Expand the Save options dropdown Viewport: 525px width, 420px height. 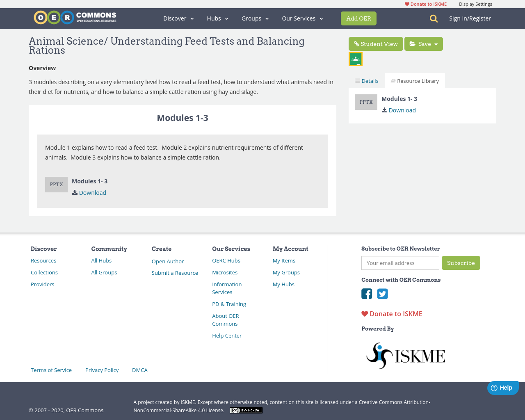coord(436,43)
